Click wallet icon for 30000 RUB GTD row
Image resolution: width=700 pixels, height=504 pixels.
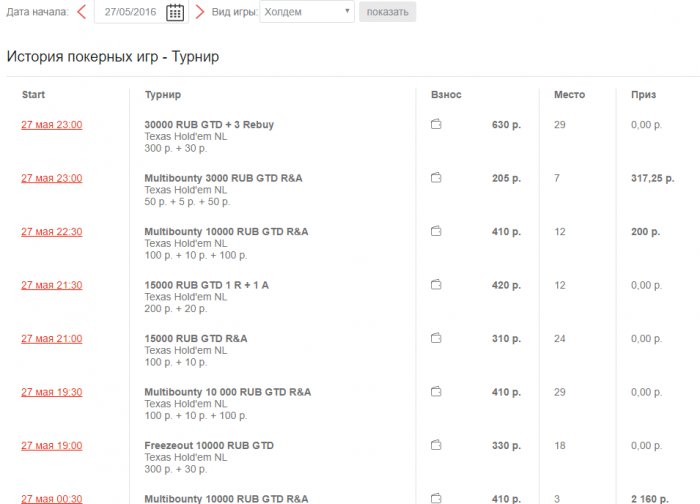[436, 125]
